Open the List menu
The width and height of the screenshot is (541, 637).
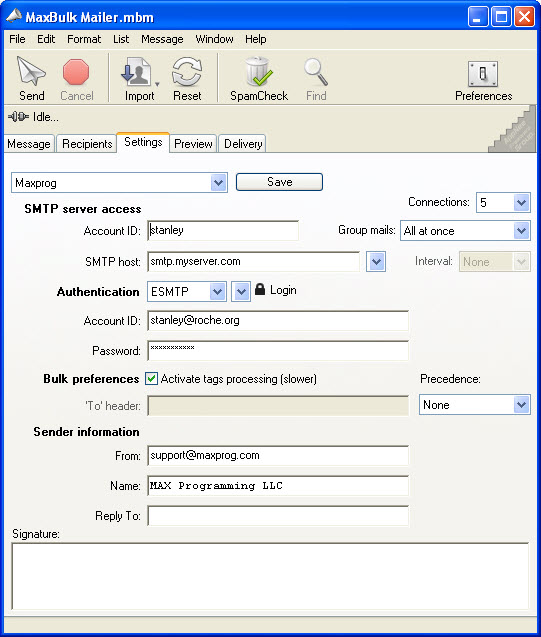pos(121,39)
